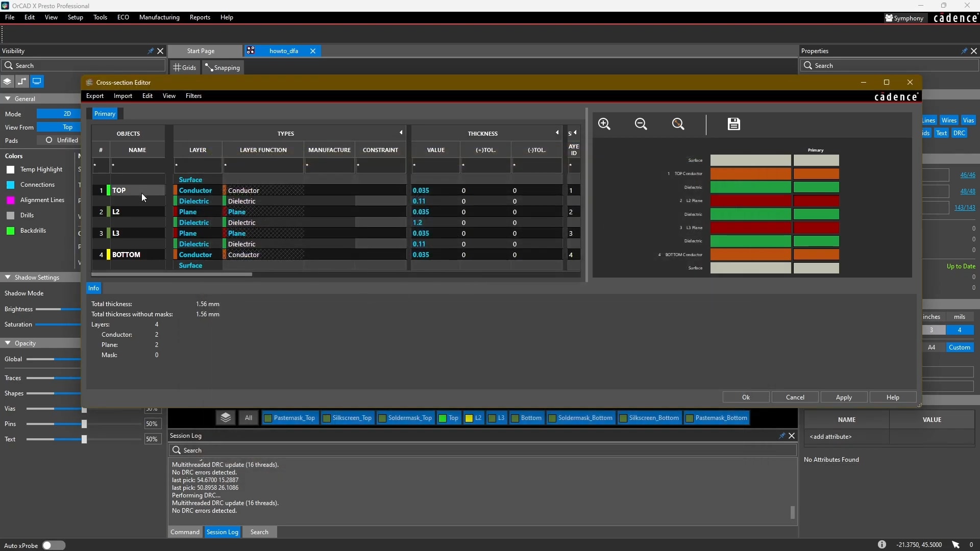Click the howto_dfa tab design icon
Viewport: 980px width, 551px height.
(251, 51)
